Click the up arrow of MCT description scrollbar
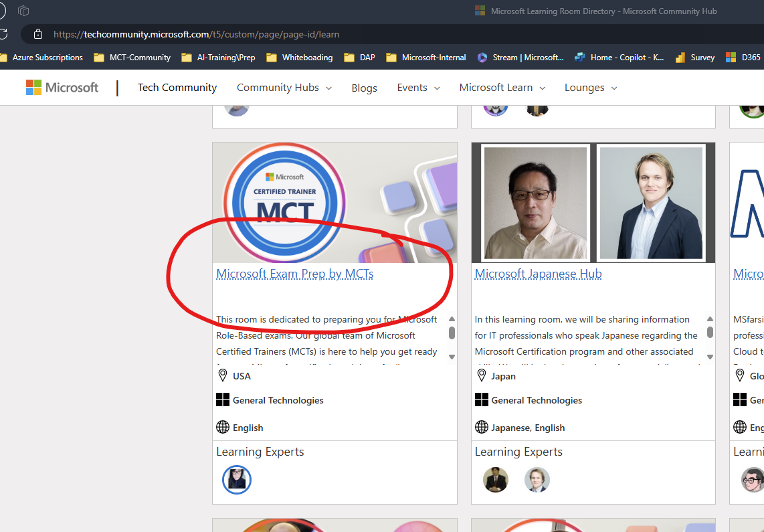Viewport: 764px width, 532px height. 452,319
